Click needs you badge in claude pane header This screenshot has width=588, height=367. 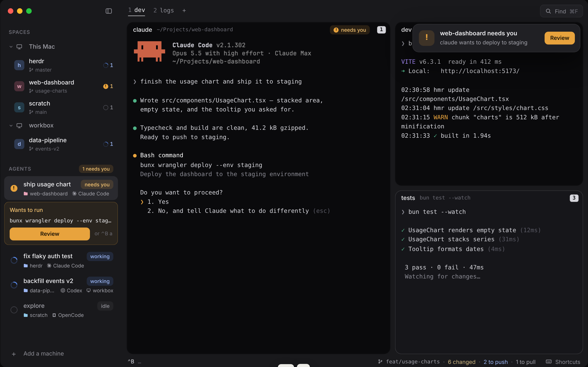pyautogui.click(x=350, y=30)
